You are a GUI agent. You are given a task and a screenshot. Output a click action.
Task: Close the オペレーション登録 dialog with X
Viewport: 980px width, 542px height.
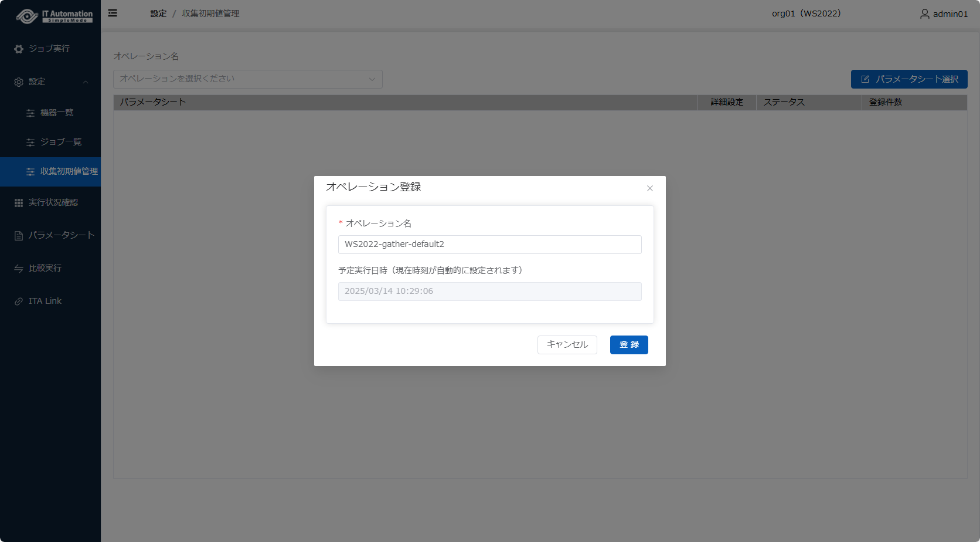tap(649, 188)
